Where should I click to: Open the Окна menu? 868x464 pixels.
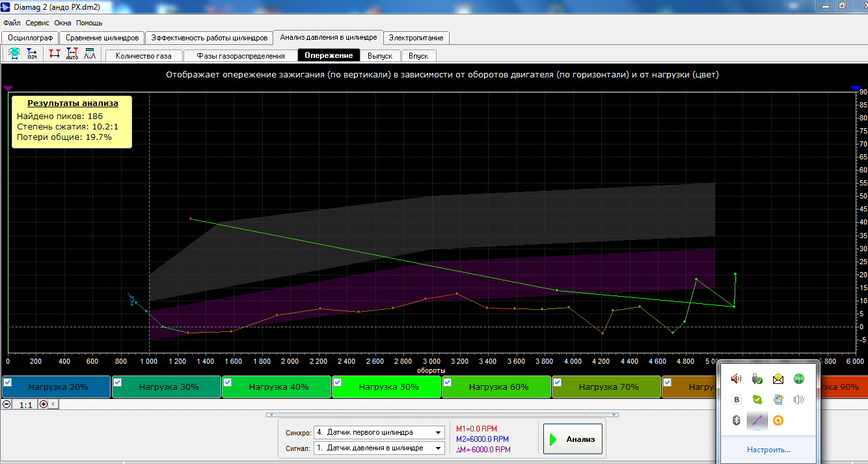[x=63, y=23]
